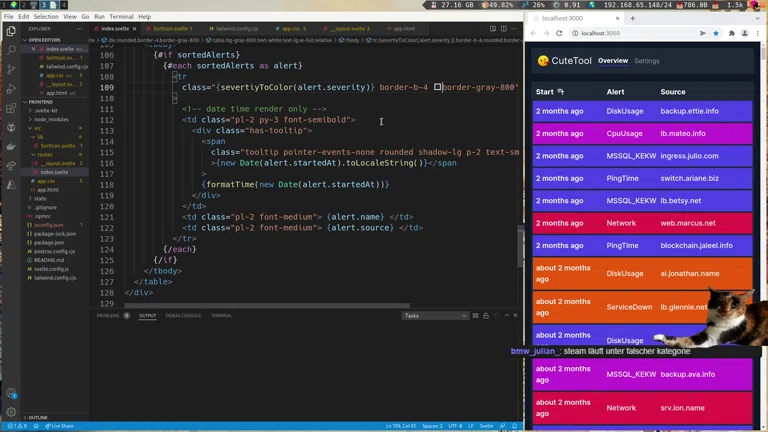This screenshot has width=768, height=432.
Task: Click the UTF-8 encoding in status bar
Action: (x=455, y=426)
